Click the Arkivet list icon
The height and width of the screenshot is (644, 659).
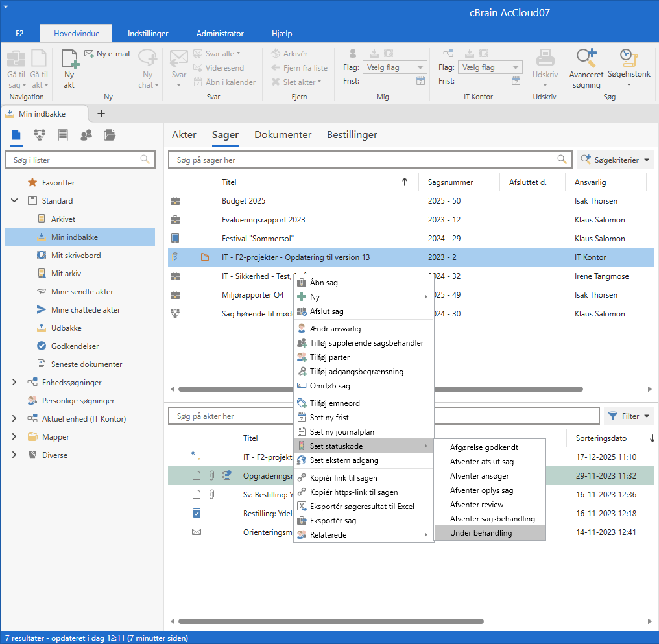tap(42, 219)
